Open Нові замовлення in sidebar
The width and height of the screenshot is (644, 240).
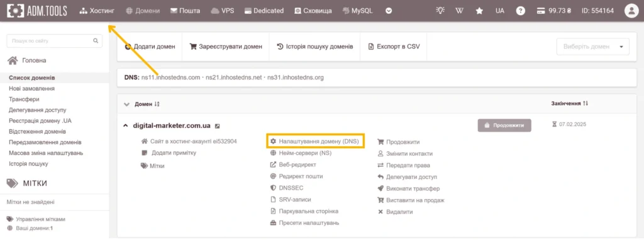click(x=31, y=89)
